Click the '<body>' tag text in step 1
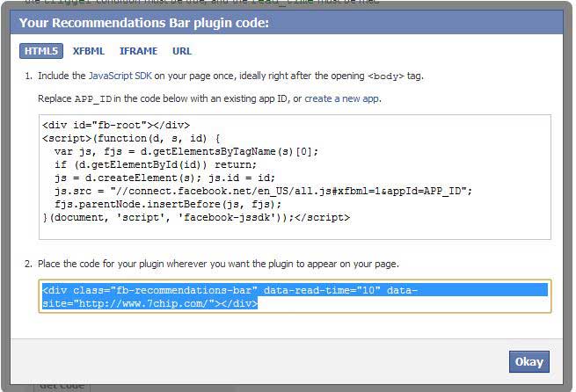 tap(386, 76)
